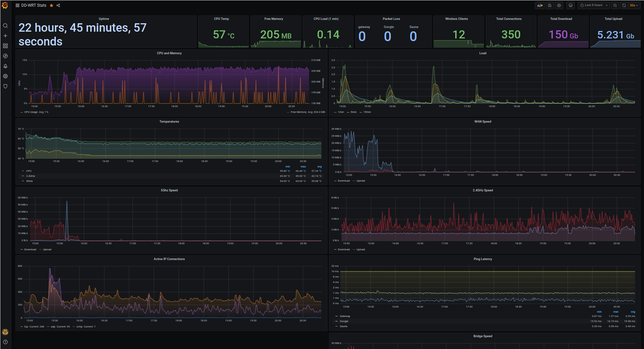Cycle view mode with the monitor icon
Image resolution: width=644 pixels, height=349 pixels.
pyautogui.click(x=570, y=5)
